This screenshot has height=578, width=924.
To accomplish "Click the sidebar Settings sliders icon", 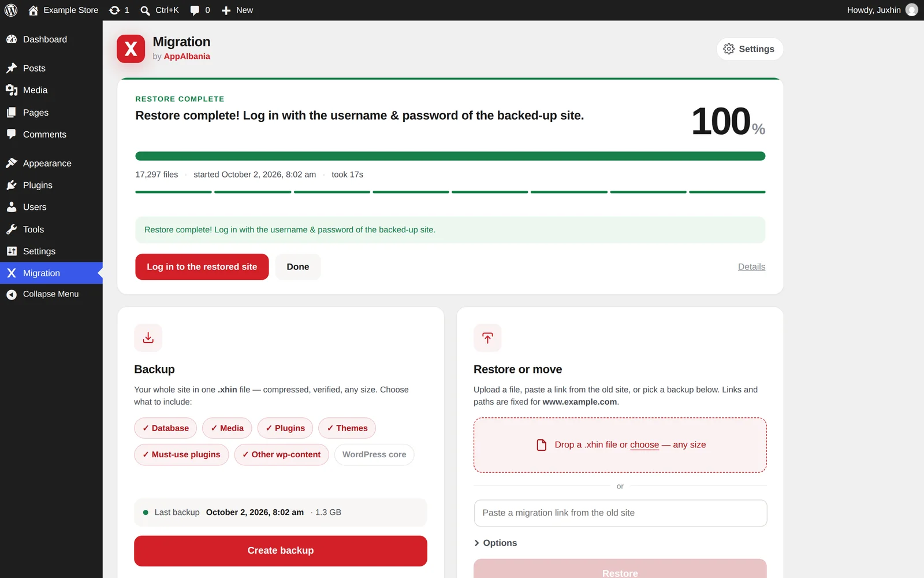I will click(12, 251).
